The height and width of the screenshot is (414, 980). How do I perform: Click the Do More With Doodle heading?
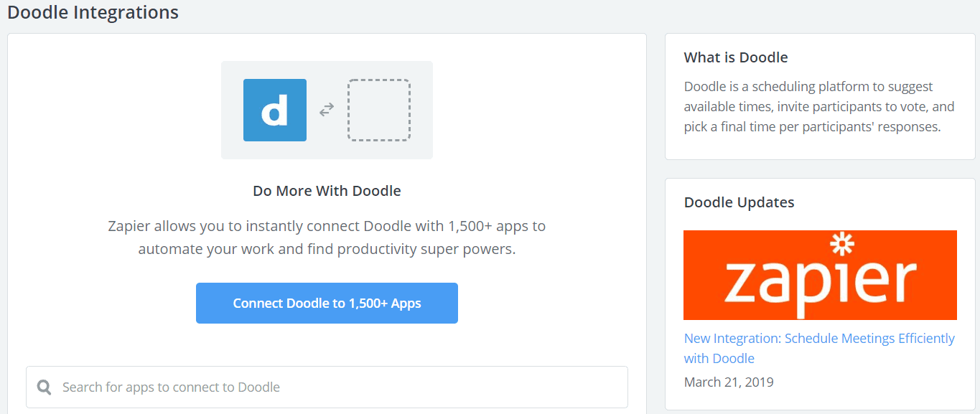coord(327,191)
